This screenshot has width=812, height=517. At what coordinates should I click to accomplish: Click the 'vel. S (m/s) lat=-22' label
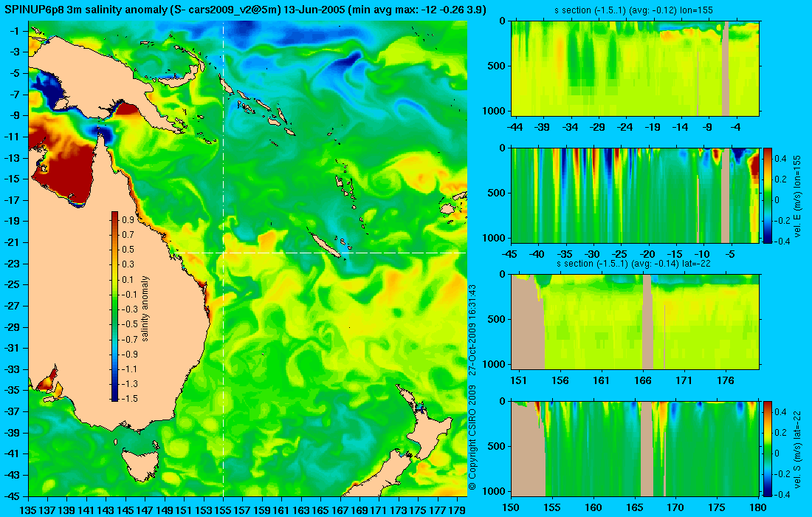click(796, 448)
